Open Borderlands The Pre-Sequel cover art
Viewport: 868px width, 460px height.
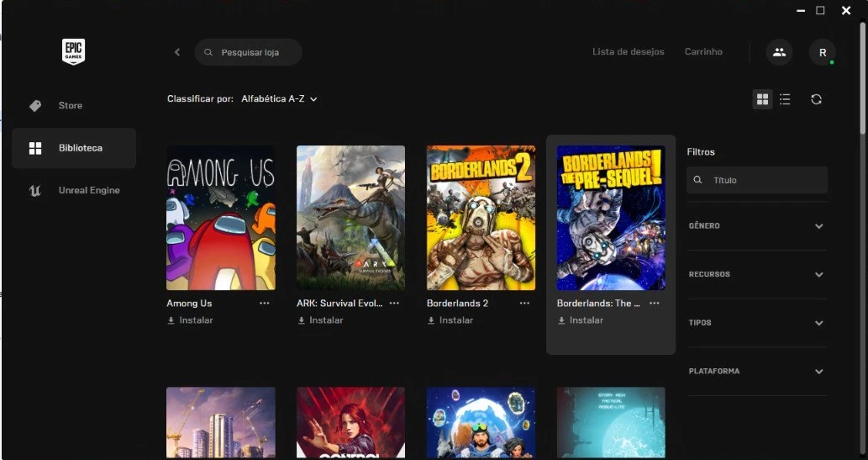[611, 218]
